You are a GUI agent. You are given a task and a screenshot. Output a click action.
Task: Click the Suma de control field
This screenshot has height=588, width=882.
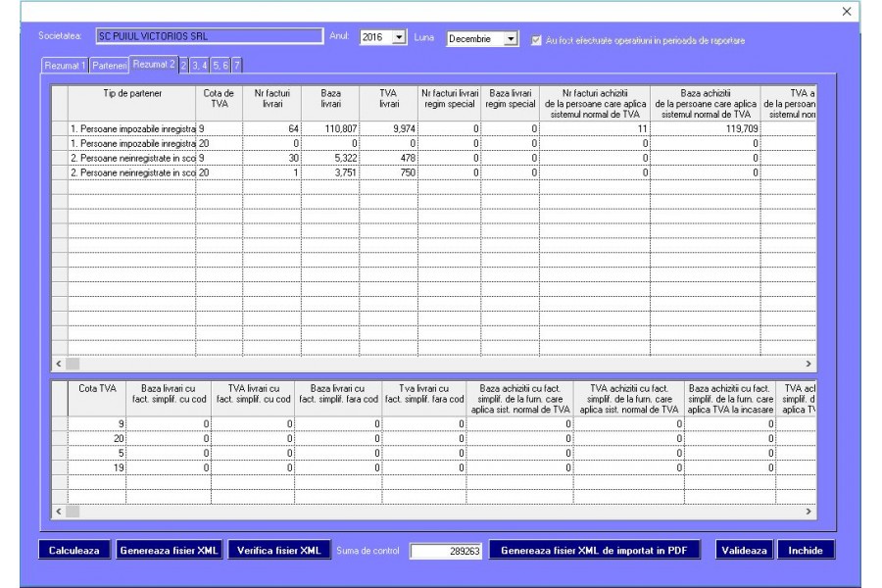tap(446, 551)
